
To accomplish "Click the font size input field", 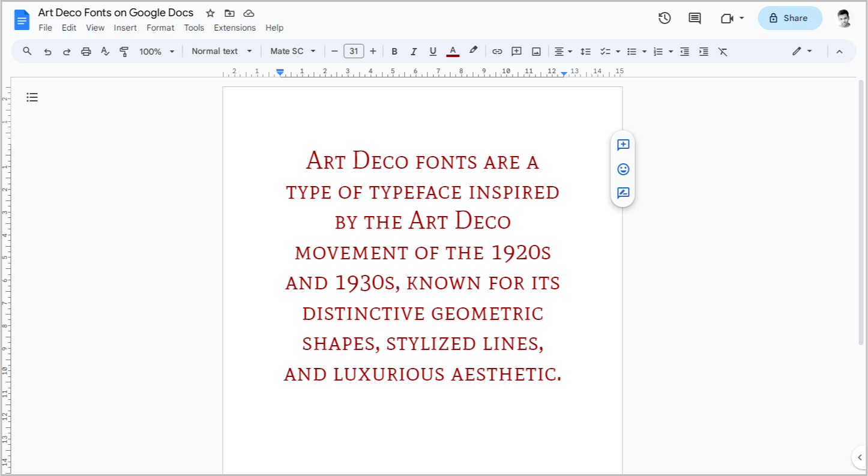I will coord(354,51).
